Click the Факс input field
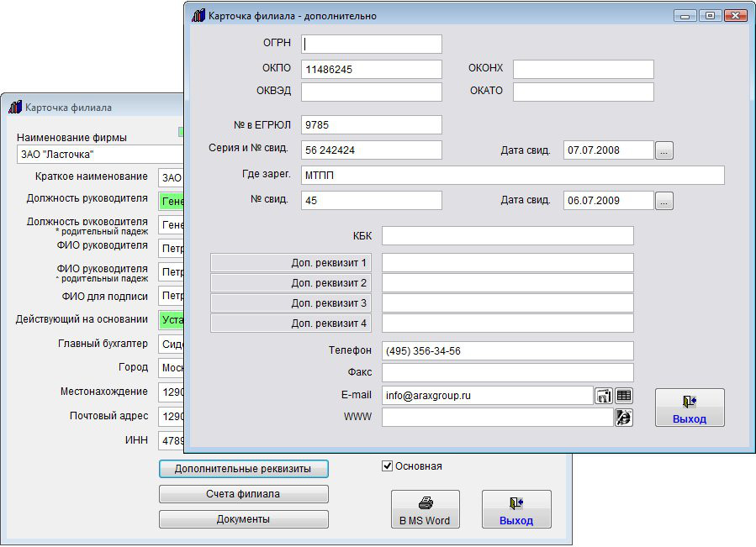The width and height of the screenshot is (756, 547). tap(508, 372)
